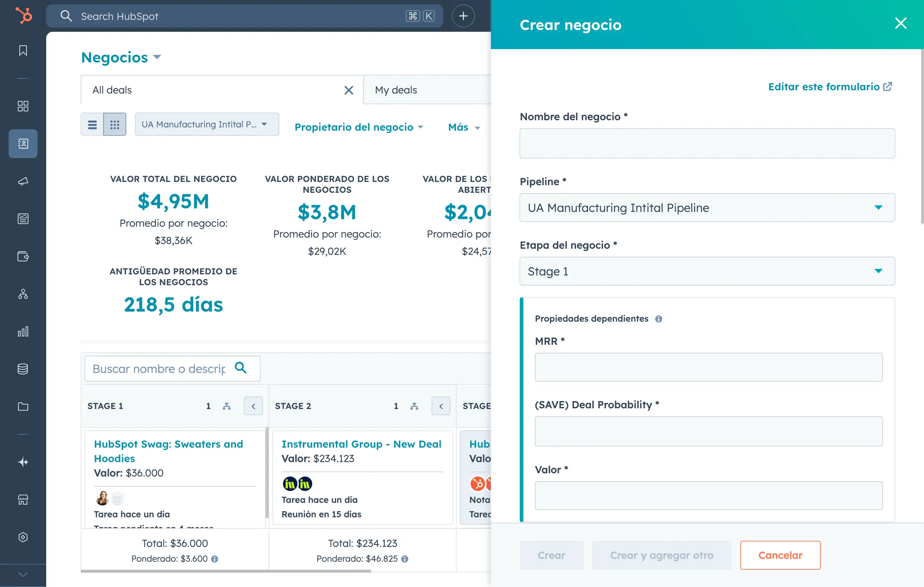Click the magnifier icon in Search HubSpot
Screen dimensions: 924x587
pos(66,16)
